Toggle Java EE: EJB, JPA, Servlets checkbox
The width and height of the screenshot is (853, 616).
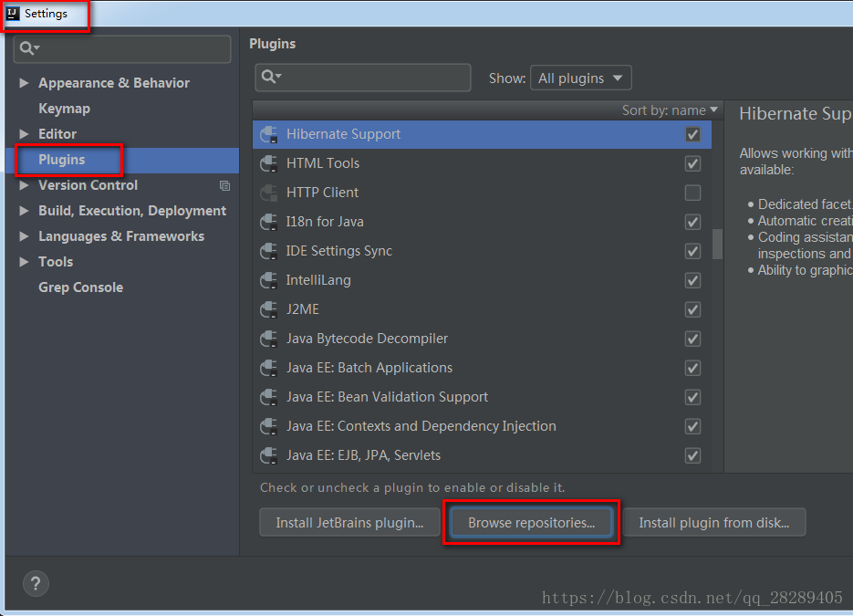coord(692,455)
